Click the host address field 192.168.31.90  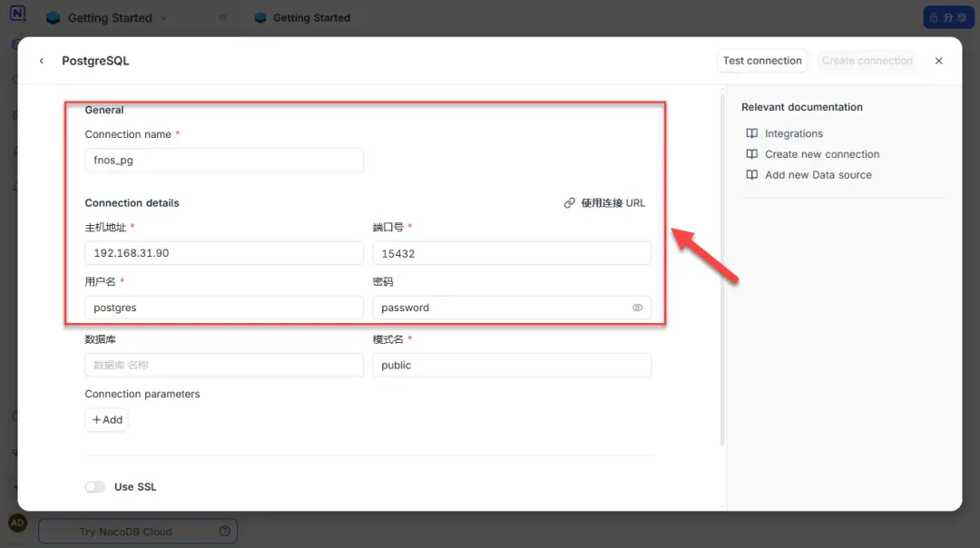pos(224,253)
